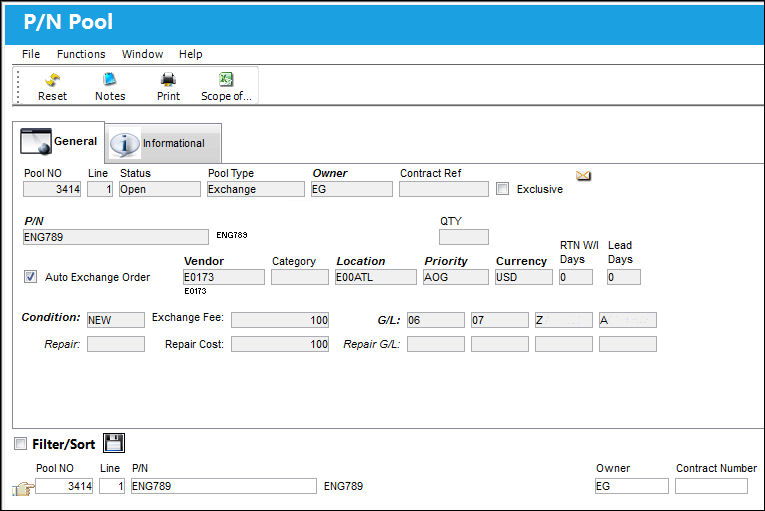Viewport: 765px width, 511px height.
Task: Click the Currency field showing USD
Action: coord(523,277)
